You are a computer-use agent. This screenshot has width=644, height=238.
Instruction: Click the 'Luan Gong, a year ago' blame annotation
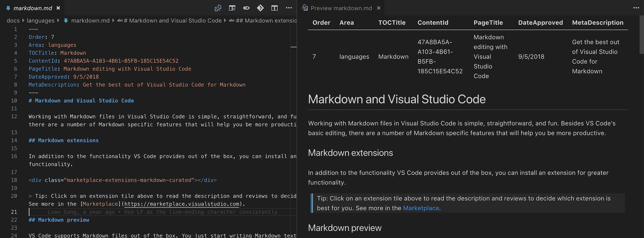click(162, 212)
